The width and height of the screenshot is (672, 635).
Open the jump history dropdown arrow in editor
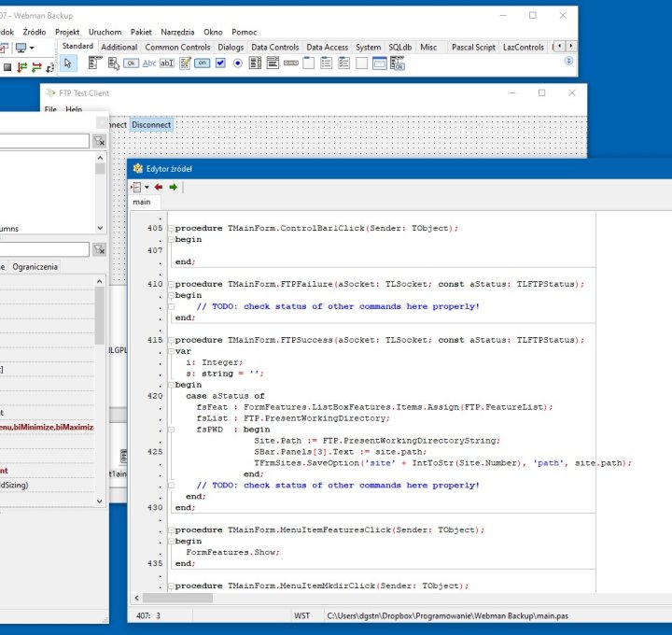click(x=147, y=187)
